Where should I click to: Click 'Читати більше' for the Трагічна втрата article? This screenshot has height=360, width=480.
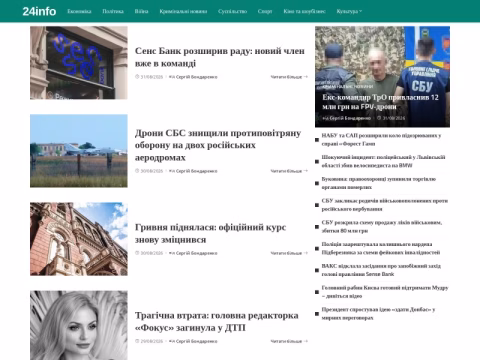click(x=289, y=341)
